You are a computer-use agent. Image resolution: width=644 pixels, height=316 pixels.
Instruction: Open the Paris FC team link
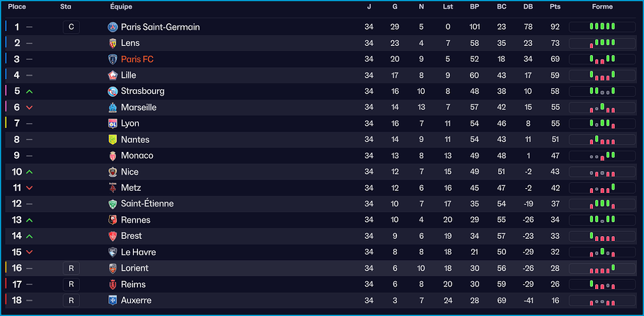click(137, 59)
